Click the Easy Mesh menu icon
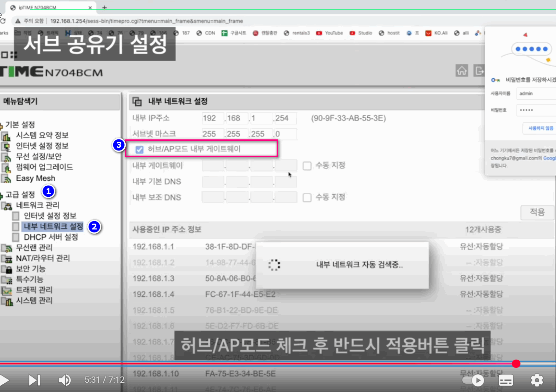The image size is (556, 392). (6, 178)
